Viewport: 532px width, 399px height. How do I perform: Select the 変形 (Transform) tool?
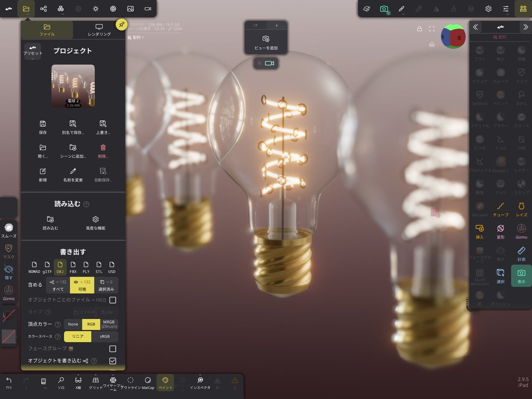coord(501,231)
